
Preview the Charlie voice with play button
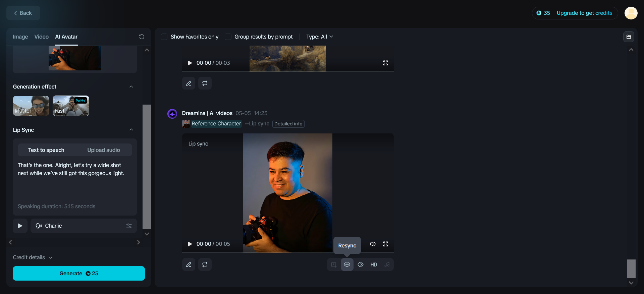pyautogui.click(x=20, y=226)
